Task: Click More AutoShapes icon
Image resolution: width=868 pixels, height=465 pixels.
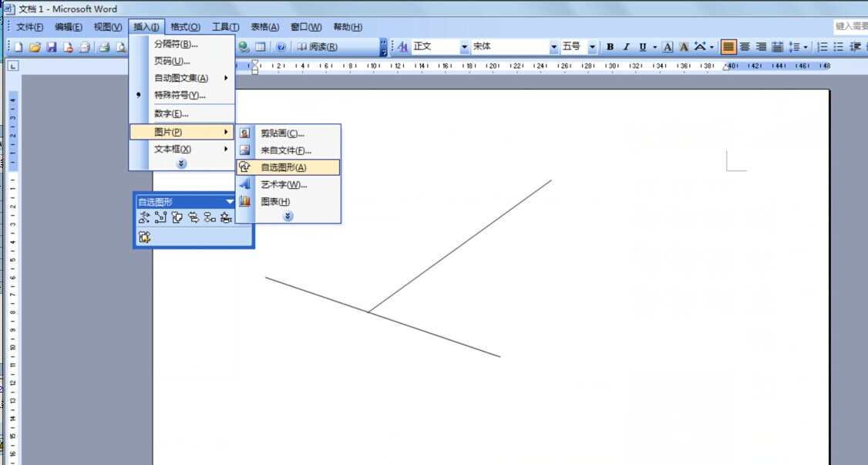Action: click(144, 238)
